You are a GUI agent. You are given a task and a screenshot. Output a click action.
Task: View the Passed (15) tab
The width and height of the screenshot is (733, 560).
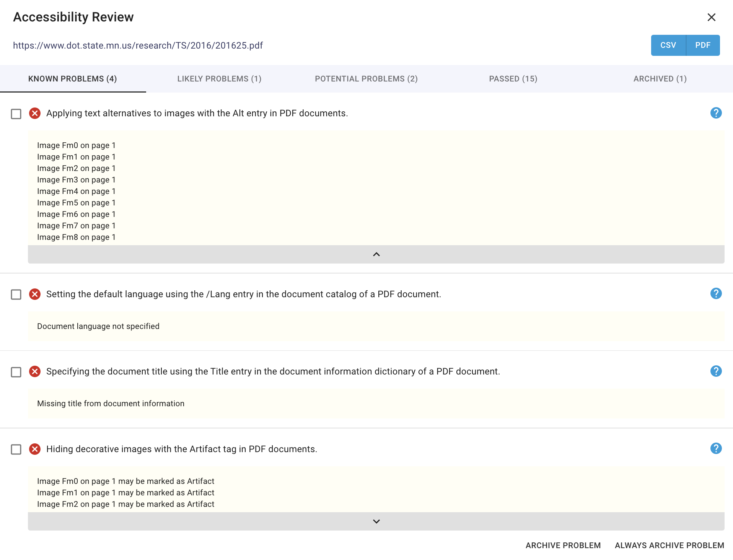[513, 79]
